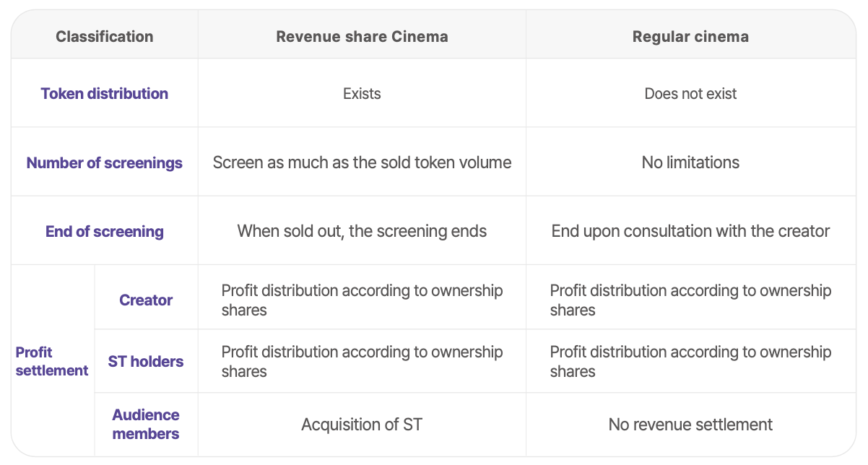
Task: Click the Regular cinema column header
Action: click(x=690, y=36)
